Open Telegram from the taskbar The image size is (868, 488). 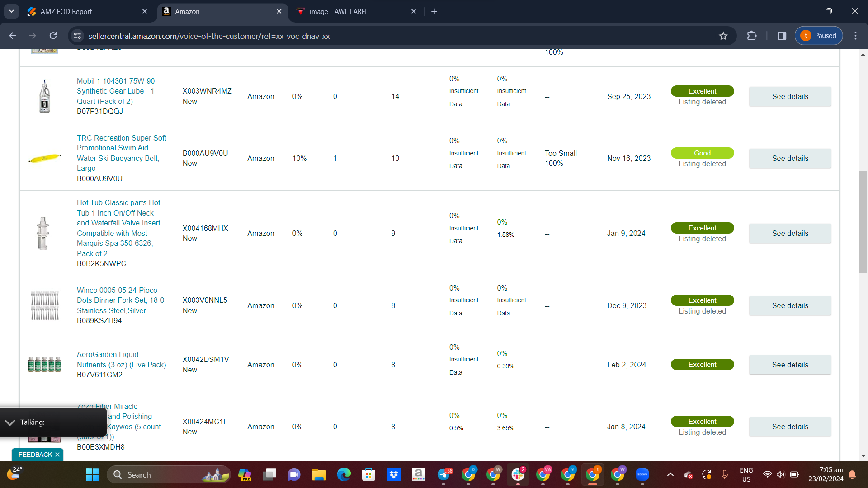click(x=444, y=474)
